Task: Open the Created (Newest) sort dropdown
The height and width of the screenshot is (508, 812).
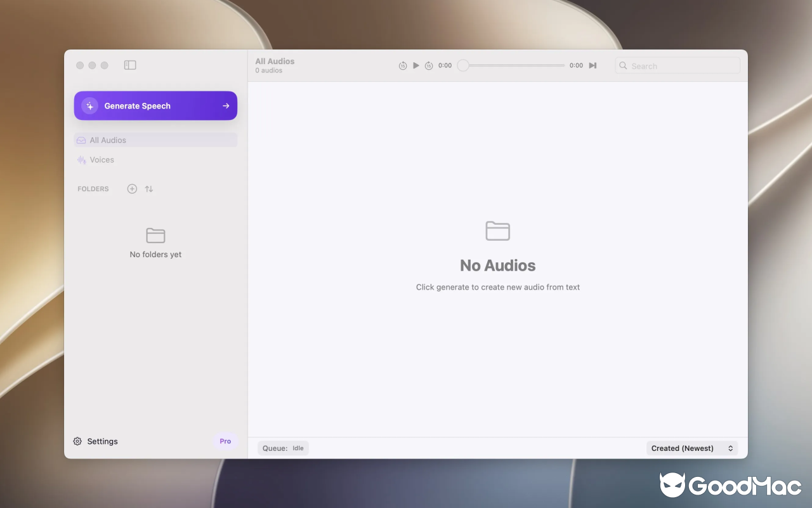Action: point(692,448)
